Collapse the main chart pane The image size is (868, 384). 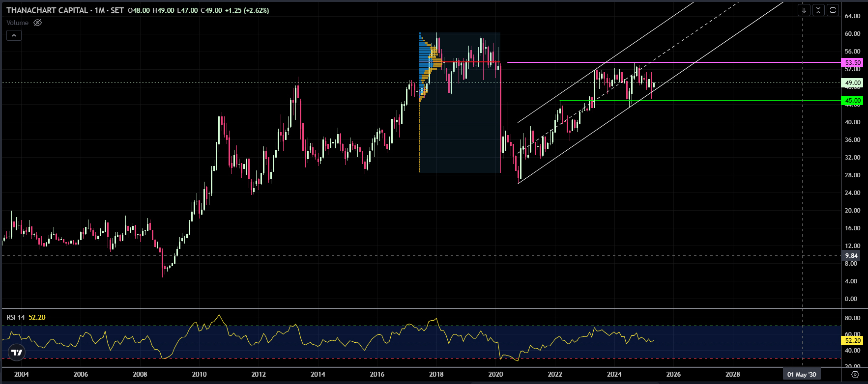click(x=818, y=10)
